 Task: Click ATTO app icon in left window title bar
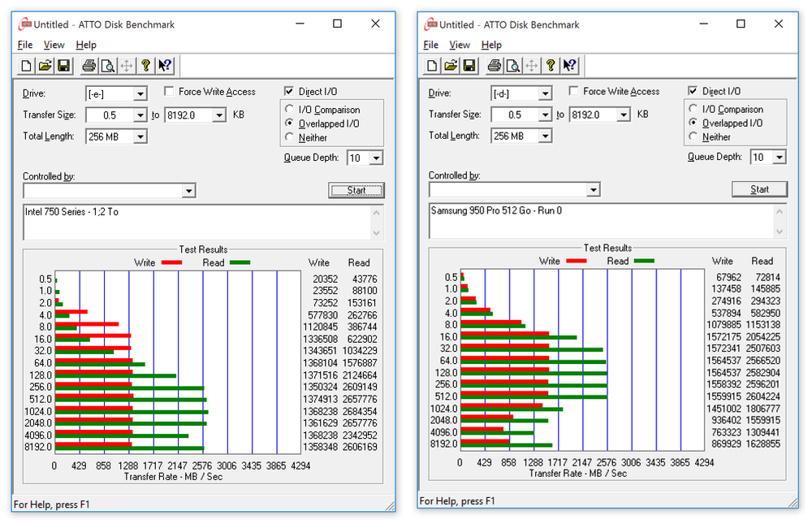(25, 24)
